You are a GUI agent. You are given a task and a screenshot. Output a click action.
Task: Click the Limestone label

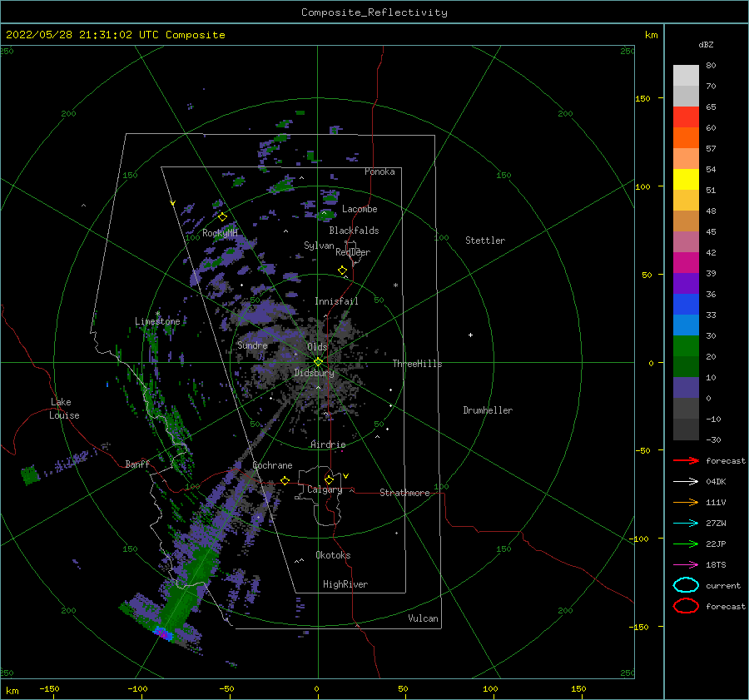[157, 321]
